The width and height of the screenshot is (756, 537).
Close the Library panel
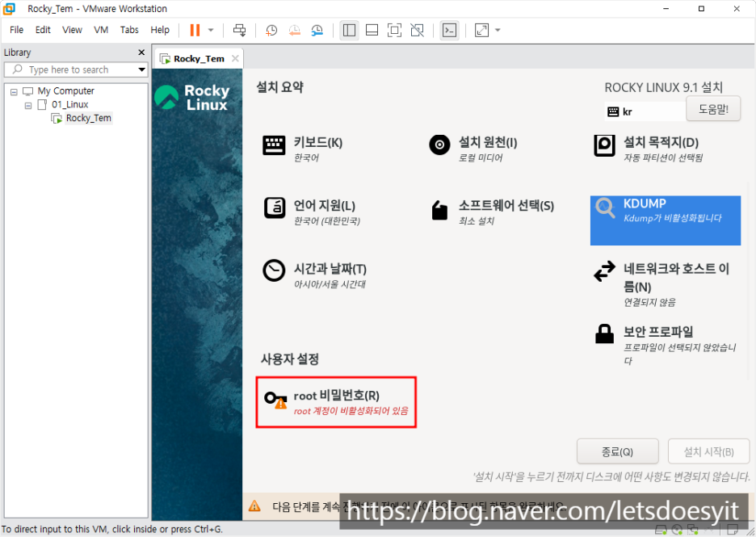tap(141, 52)
